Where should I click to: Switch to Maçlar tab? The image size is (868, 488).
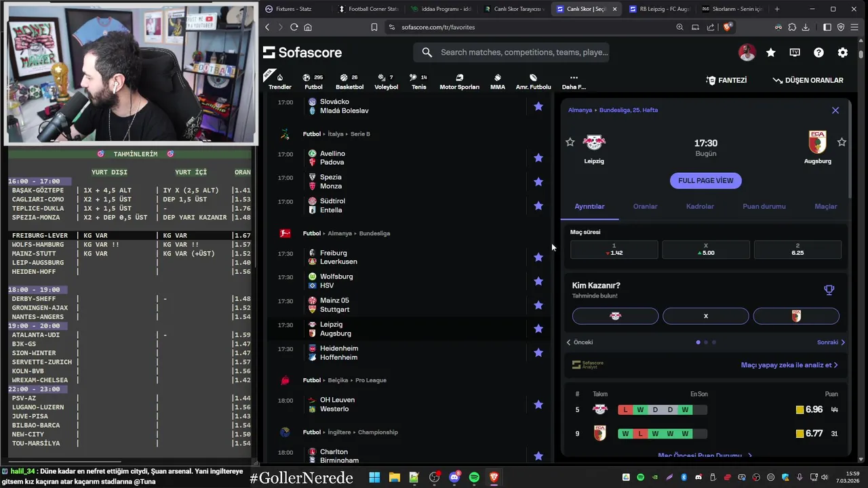[x=826, y=206]
